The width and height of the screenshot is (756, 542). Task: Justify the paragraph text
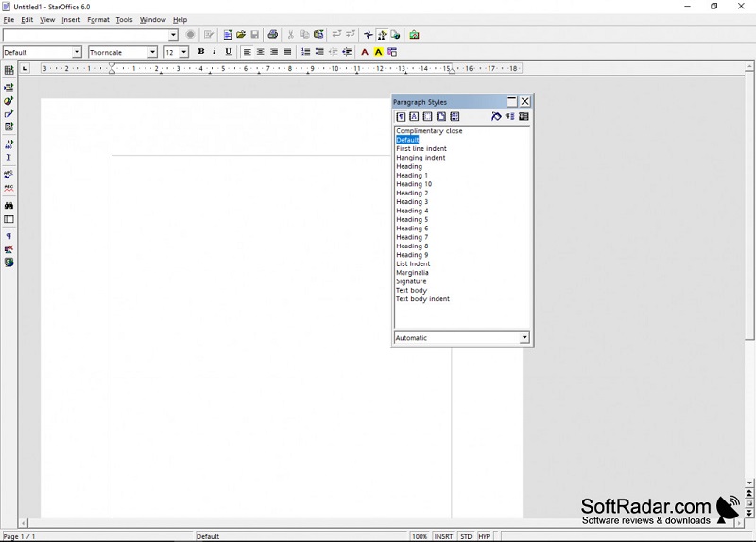287,52
